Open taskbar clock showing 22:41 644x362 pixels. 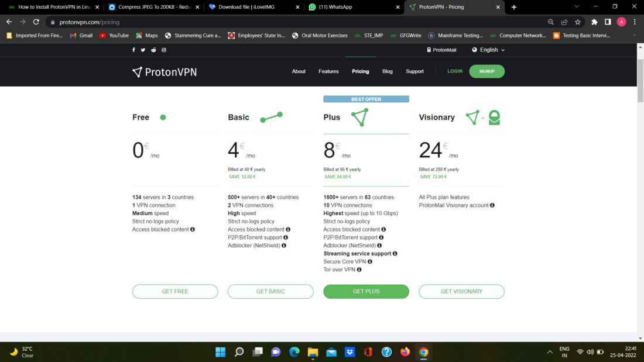click(x=623, y=351)
